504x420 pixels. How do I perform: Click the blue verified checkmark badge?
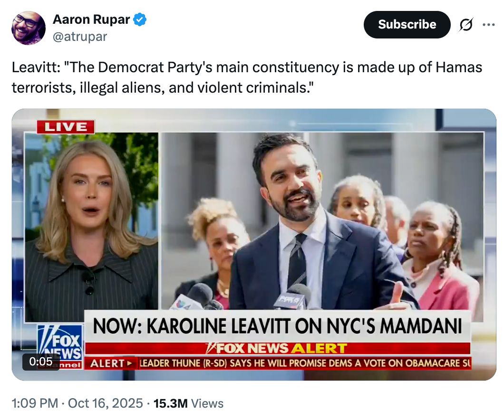tap(140, 19)
